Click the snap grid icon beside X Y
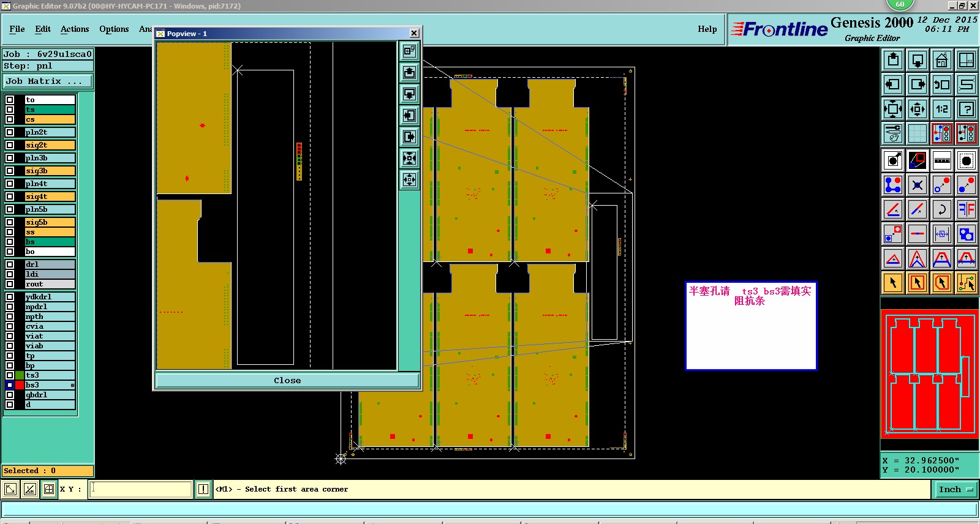The width and height of the screenshot is (980, 524). pyautogui.click(x=49, y=489)
